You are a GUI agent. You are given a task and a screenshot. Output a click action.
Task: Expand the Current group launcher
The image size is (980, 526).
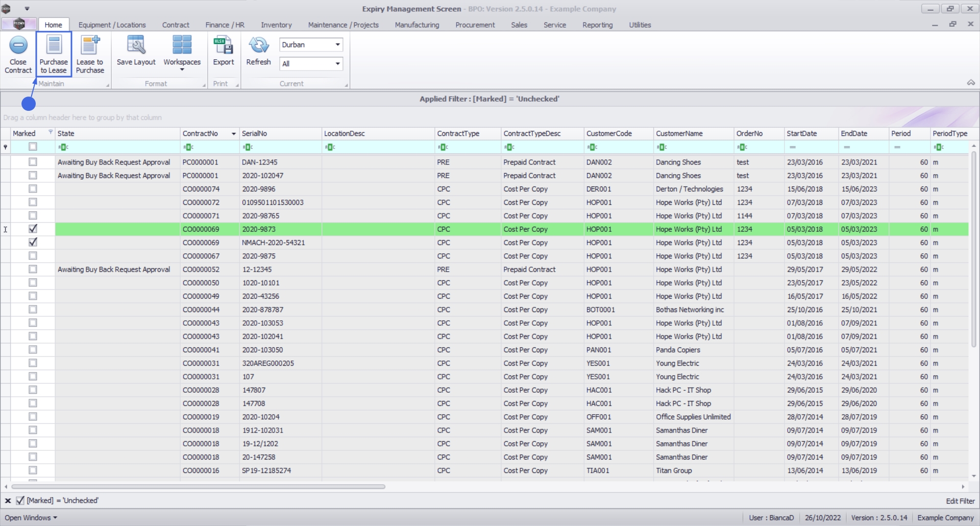click(347, 85)
